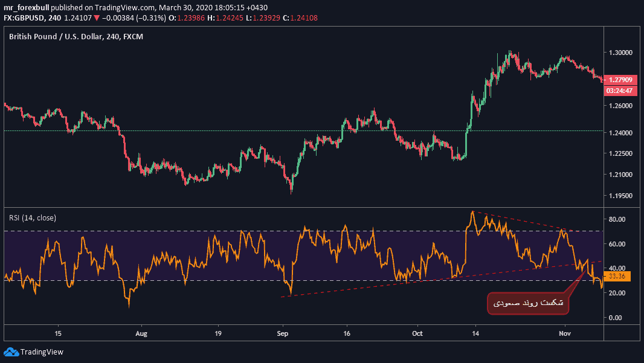Select the descending red dashed RSI trendline
Screen dimensions: 644x363
[520, 220]
